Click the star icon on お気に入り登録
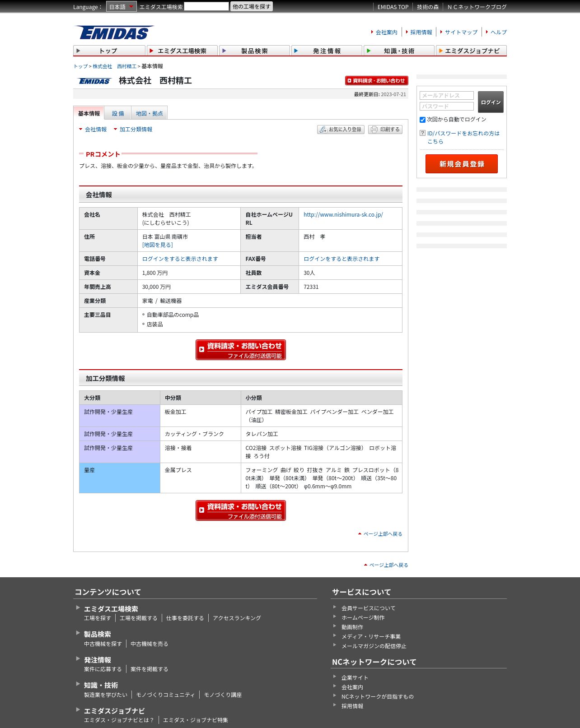This screenshot has height=728, width=580. click(x=323, y=130)
